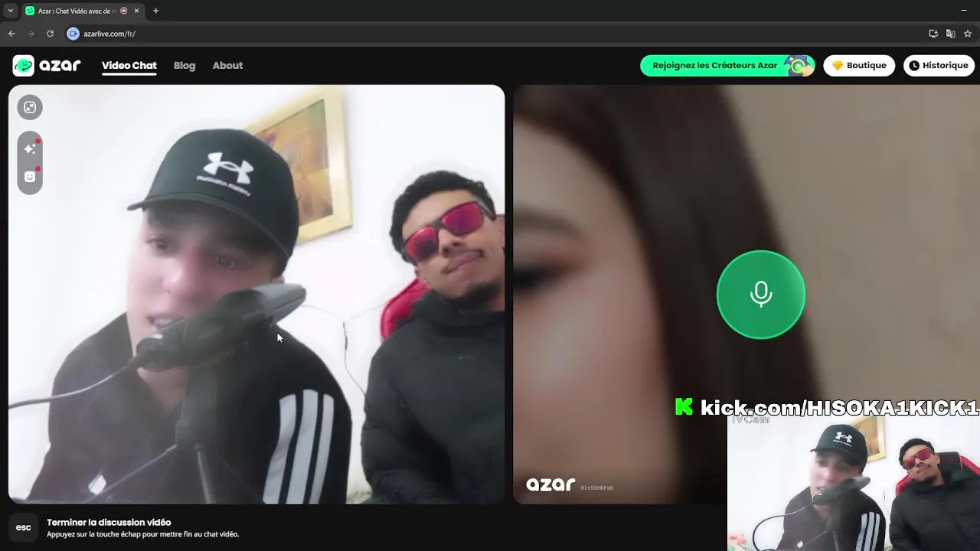Click Terminer la discussion vidéo text
Viewport: 980px width, 551px height.
click(x=109, y=522)
